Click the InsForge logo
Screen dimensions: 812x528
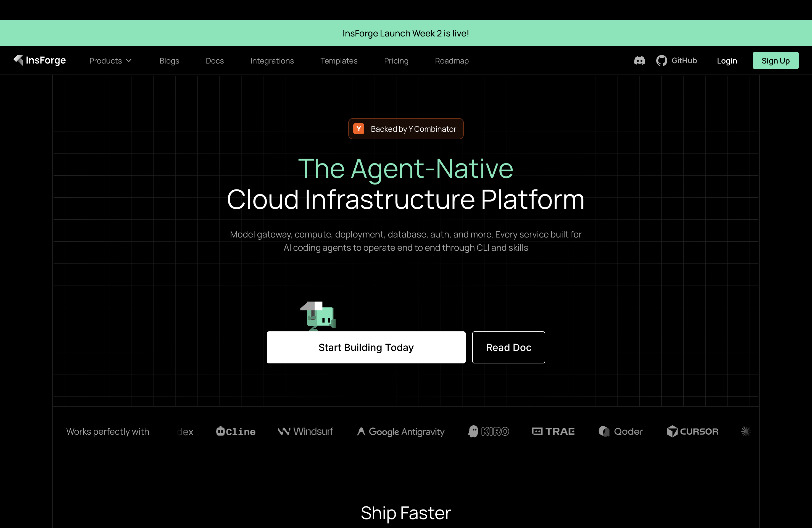click(39, 60)
